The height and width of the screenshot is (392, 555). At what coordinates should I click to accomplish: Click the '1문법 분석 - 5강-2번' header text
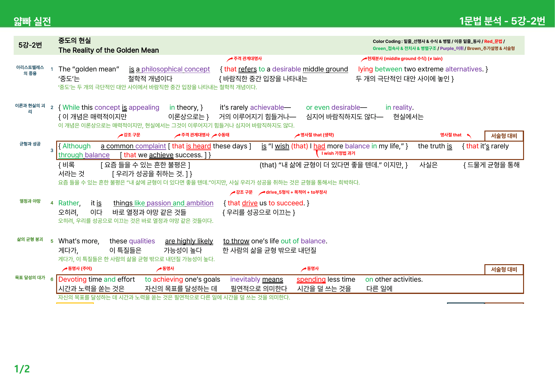coord(502,21)
